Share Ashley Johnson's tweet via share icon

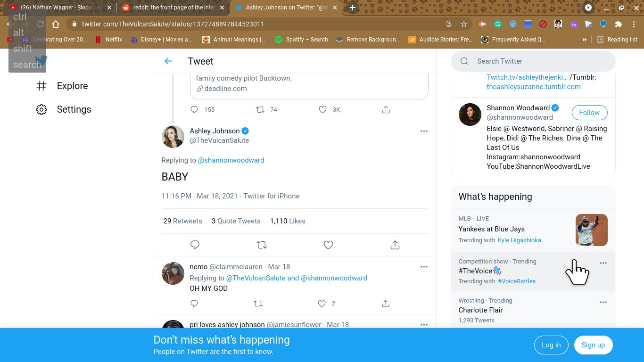point(395,245)
